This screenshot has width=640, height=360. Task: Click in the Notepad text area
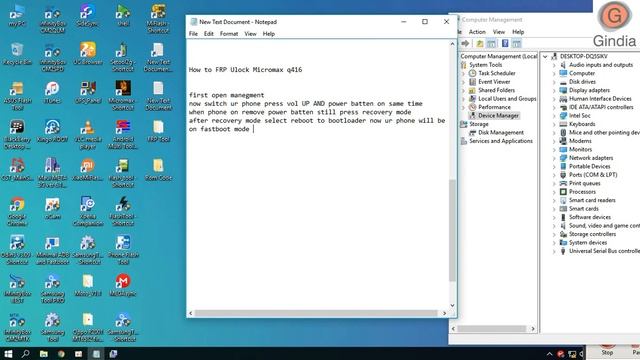pos(318,174)
